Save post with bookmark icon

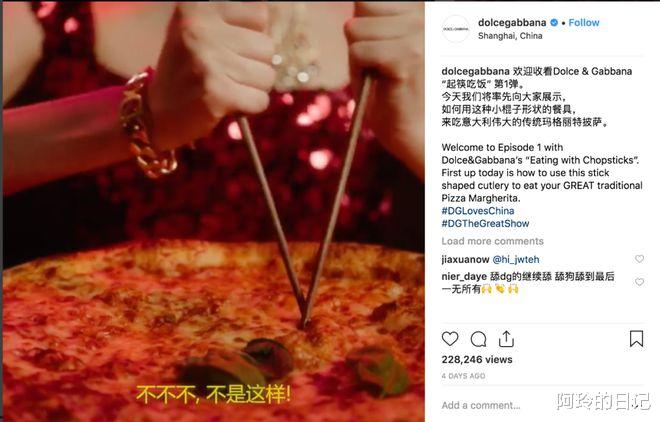[636, 339]
